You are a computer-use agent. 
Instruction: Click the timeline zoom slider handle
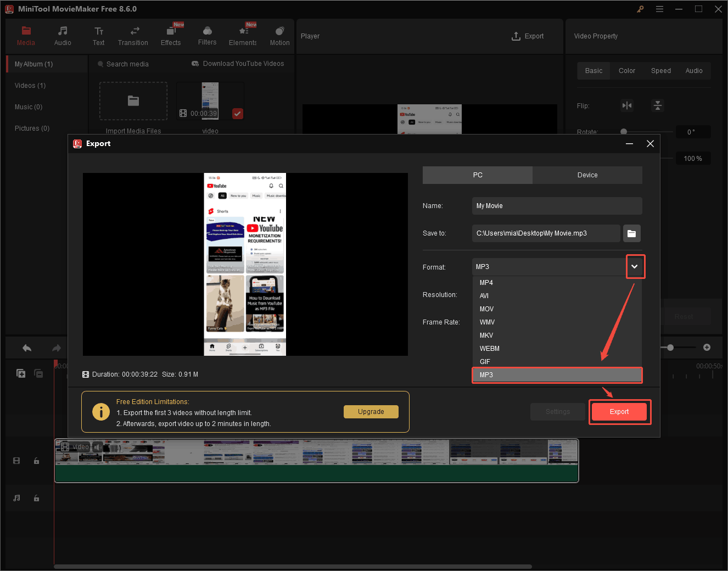[x=670, y=348]
